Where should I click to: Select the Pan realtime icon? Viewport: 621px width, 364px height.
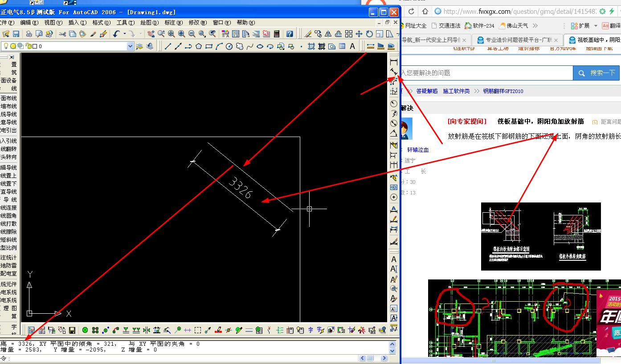(x=151, y=34)
